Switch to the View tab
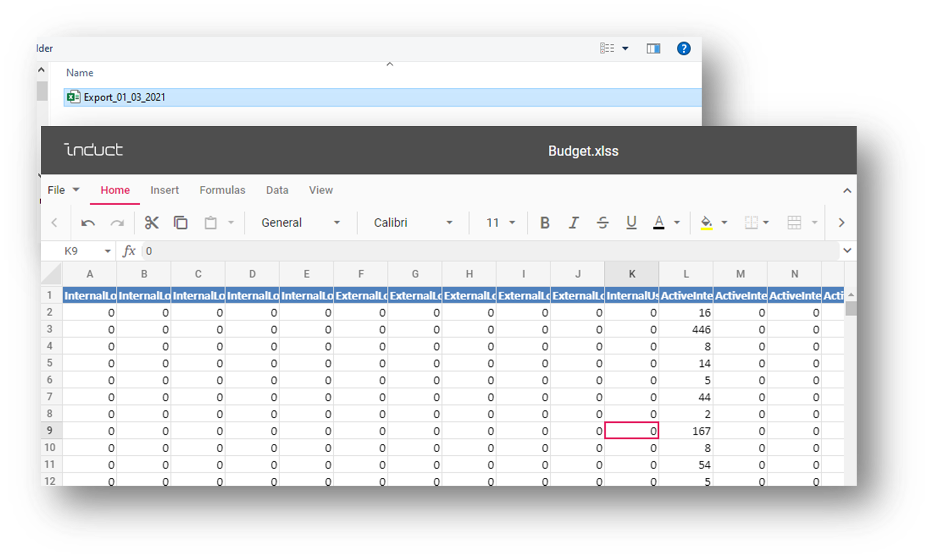Image resolution: width=931 pixels, height=560 pixels. click(x=320, y=190)
